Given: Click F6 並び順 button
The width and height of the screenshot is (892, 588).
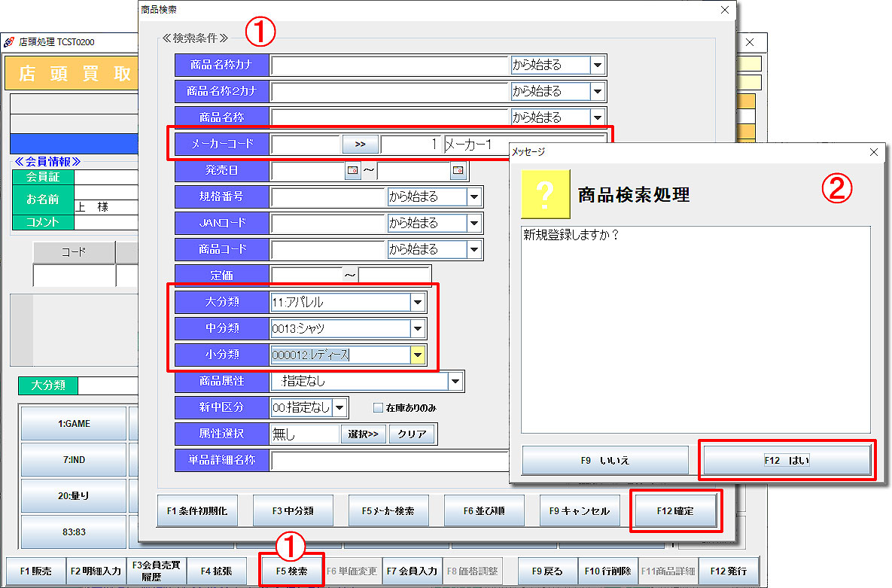Looking at the screenshot, I should (x=483, y=510).
